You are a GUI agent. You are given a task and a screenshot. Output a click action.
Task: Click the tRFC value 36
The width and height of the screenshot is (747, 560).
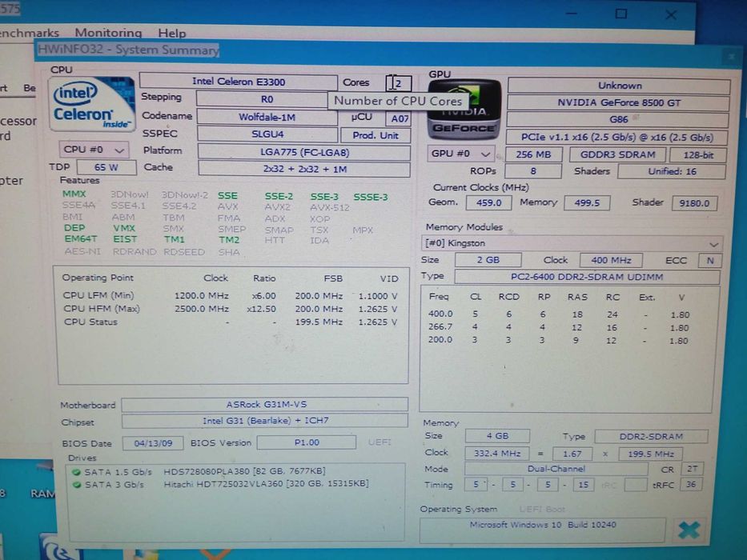[691, 485]
